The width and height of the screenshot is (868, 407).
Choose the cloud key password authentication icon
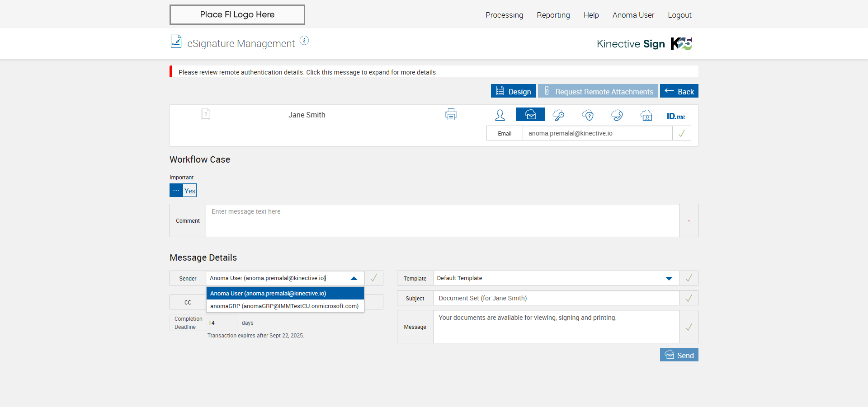coord(558,115)
